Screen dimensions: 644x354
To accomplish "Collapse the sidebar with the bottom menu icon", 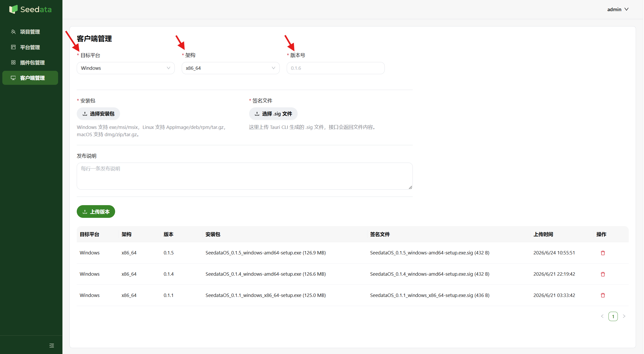I will point(52,345).
